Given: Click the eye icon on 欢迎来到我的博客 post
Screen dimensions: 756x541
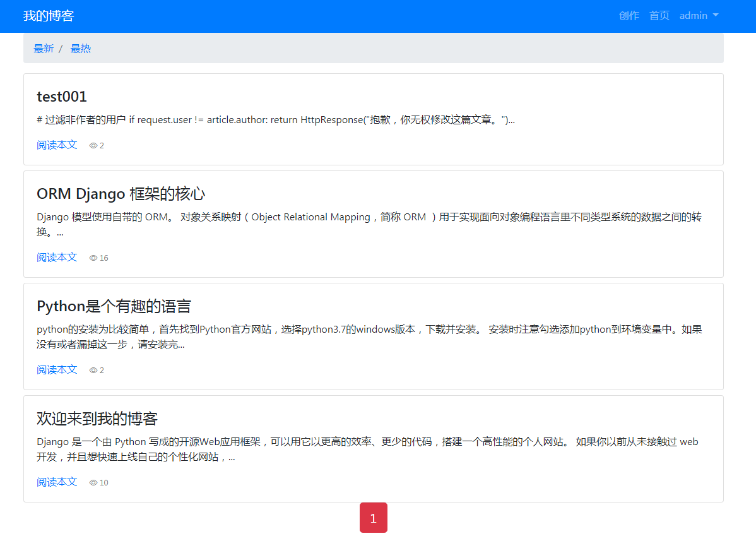Looking at the screenshot, I should (92, 482).
